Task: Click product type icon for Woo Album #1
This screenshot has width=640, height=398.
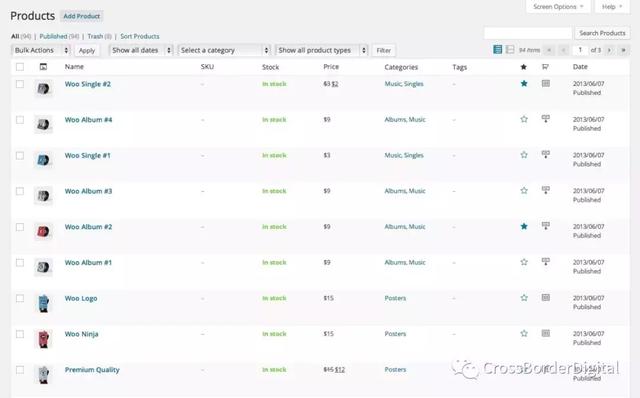Action: pyautogui.click(x=546, y=262)
